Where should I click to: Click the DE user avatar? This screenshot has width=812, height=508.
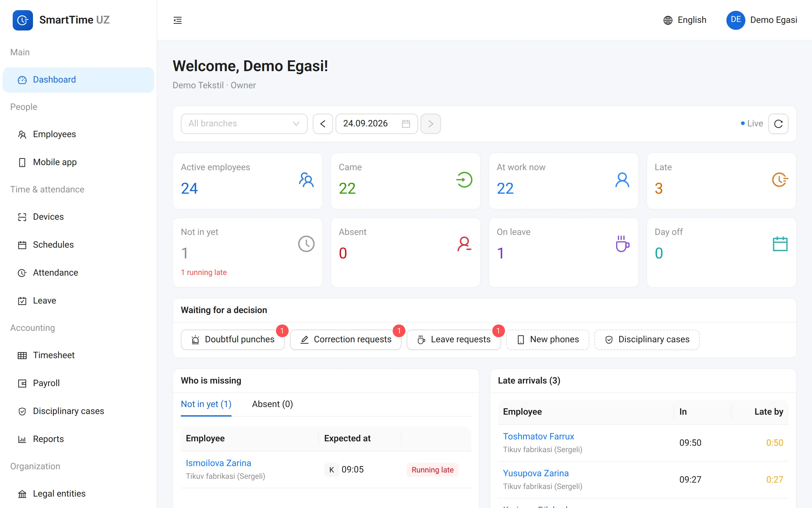[736, 20]
